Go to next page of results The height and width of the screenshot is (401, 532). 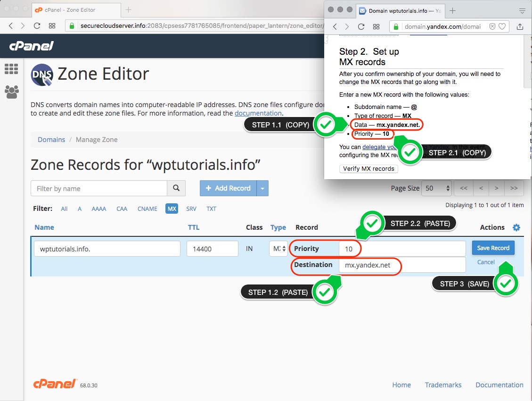click(497, 188)
